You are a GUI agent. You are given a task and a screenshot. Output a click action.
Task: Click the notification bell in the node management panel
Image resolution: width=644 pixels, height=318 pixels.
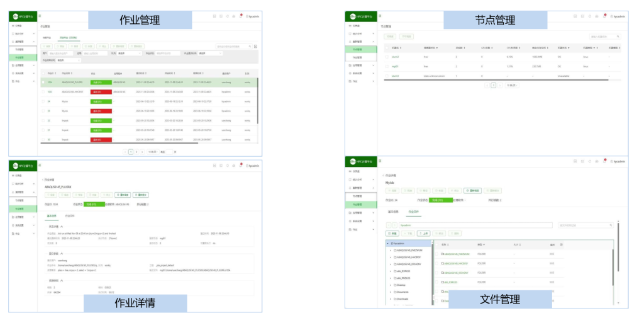(x=604, y=16)
